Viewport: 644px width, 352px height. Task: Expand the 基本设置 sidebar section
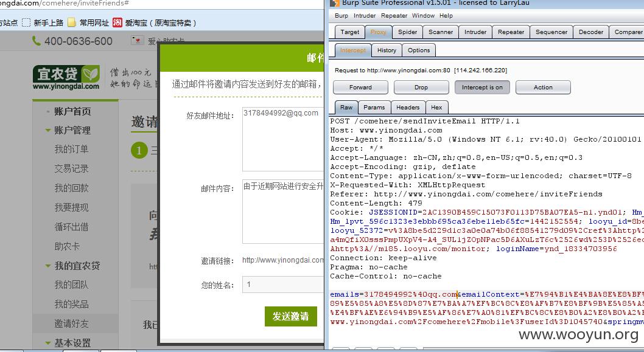(x=48, y=343)
